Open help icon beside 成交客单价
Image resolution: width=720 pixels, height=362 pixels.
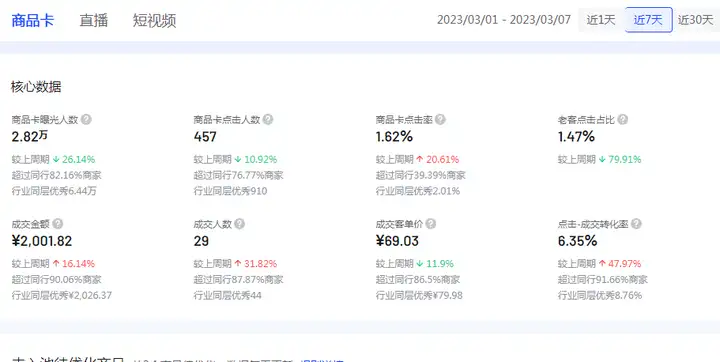(430, 224)
